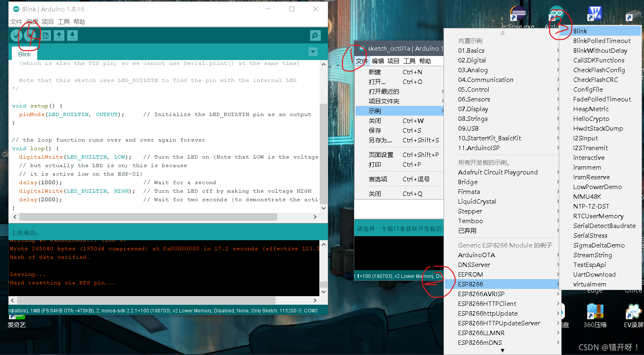Viewport: 644px width, 355px height.
Task: Click the New sketch toolbar icon
Action: [x=46, y=36]
